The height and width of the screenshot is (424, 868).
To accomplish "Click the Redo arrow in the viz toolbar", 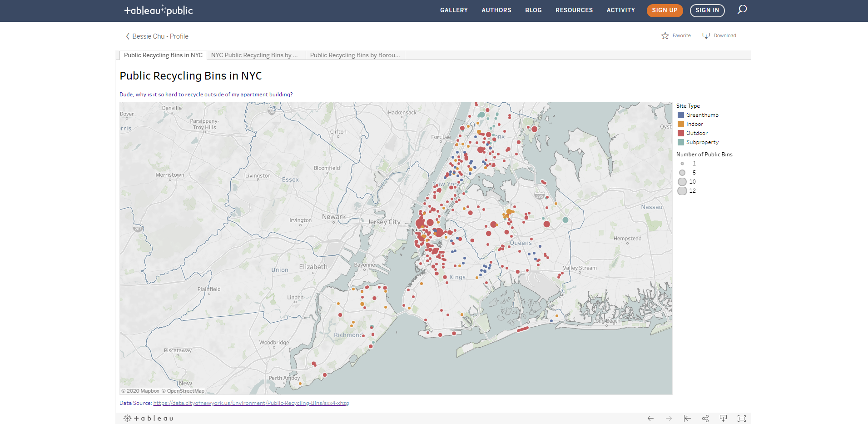I will coord(669,418).
